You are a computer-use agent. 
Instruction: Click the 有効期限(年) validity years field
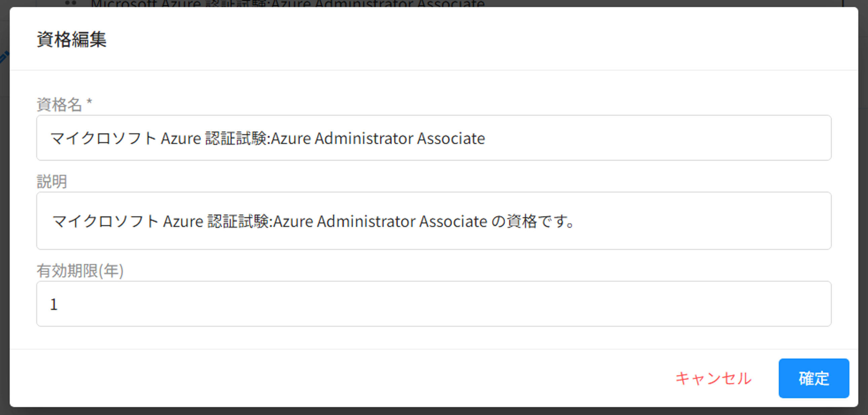[433, 304]
